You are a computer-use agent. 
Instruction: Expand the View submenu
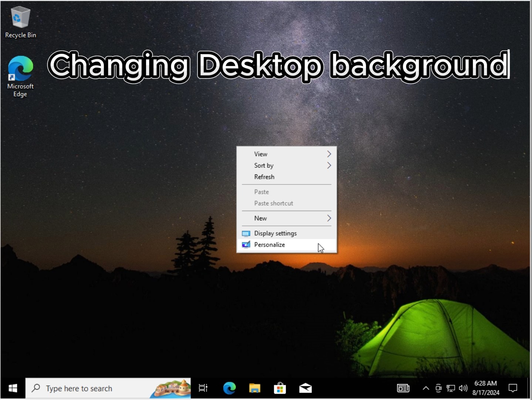[x=287, y=154]
